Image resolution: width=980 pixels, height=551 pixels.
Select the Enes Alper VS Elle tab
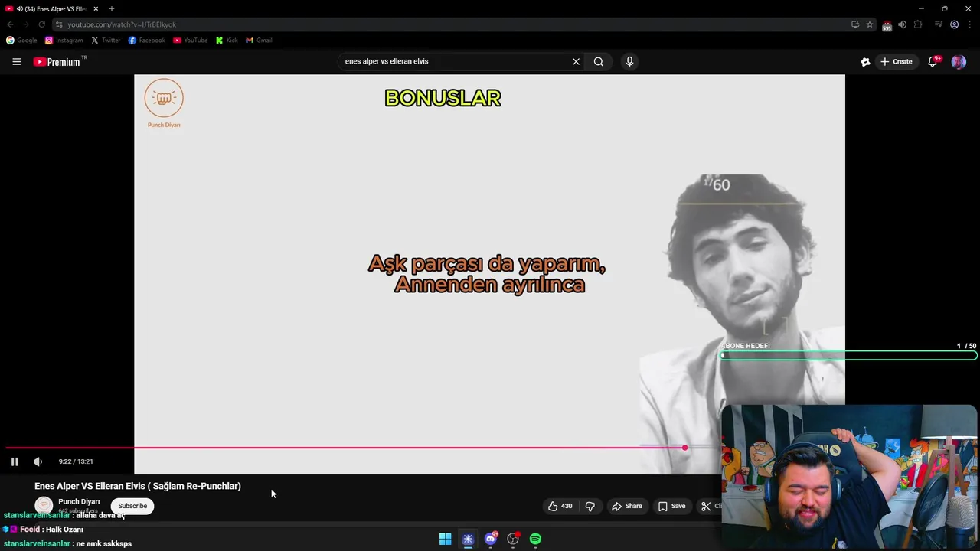click(51, 8)
